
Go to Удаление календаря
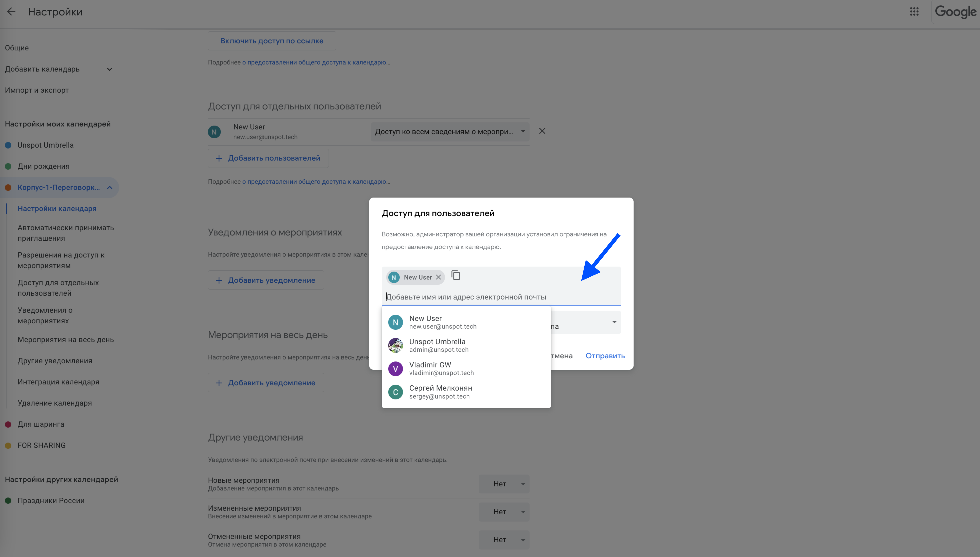pyautogui.click(x=55, y=403)
